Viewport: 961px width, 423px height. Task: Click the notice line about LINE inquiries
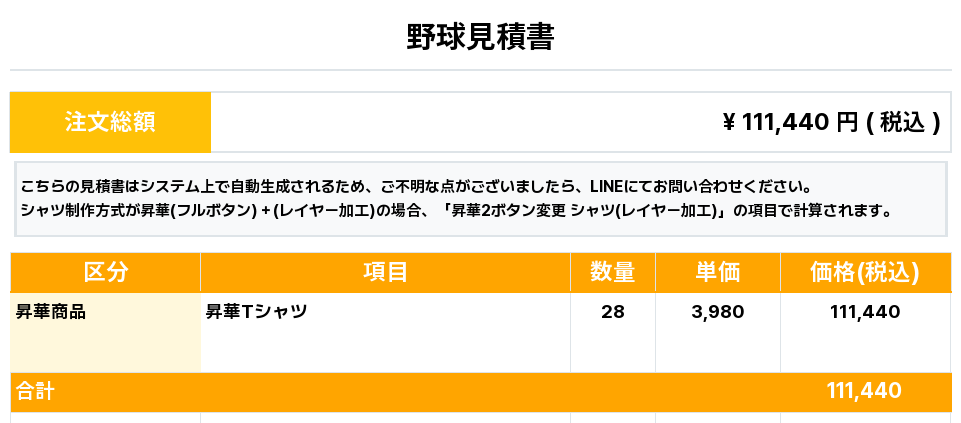point(414,187)
